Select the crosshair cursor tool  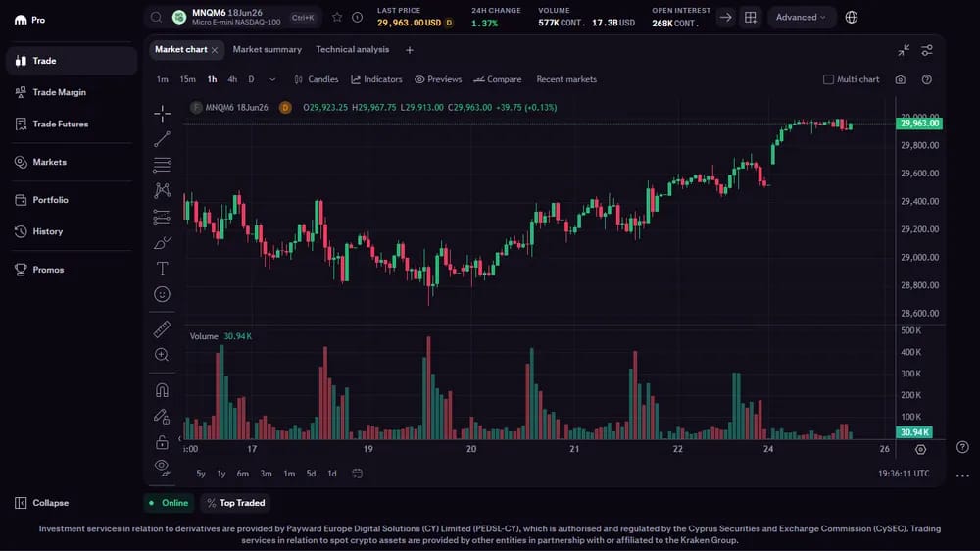click(x=162, y=113)
